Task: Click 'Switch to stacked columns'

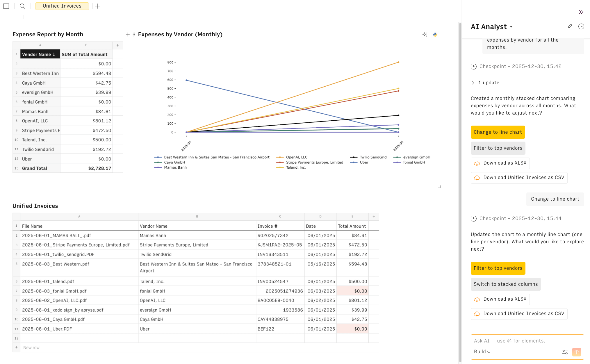Action: tap(506, 284)
